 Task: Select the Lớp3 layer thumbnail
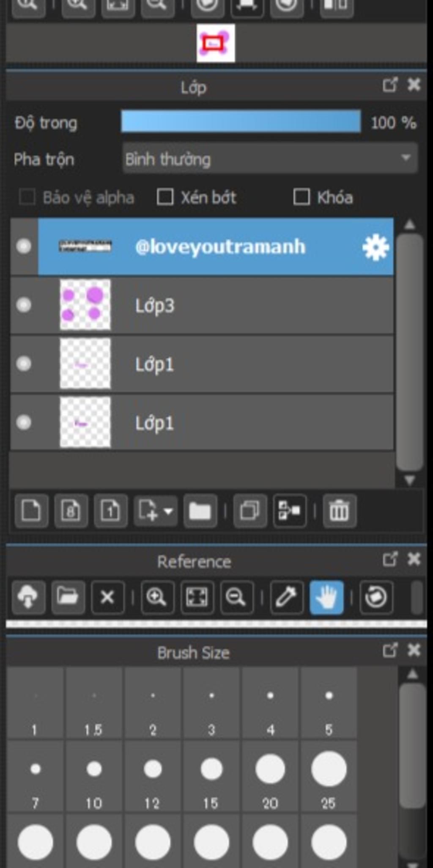pyautogui.click(x=85, y=305)
